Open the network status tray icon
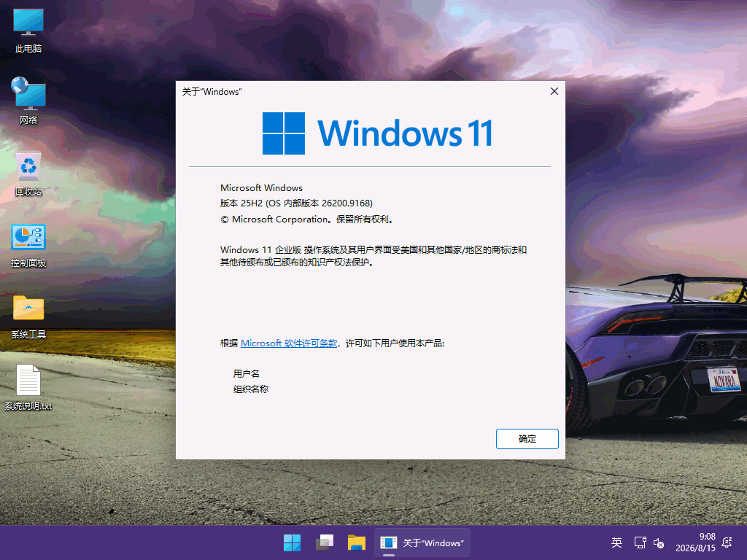The width and height of the screenshot is (747, 560). coord(640,542)
